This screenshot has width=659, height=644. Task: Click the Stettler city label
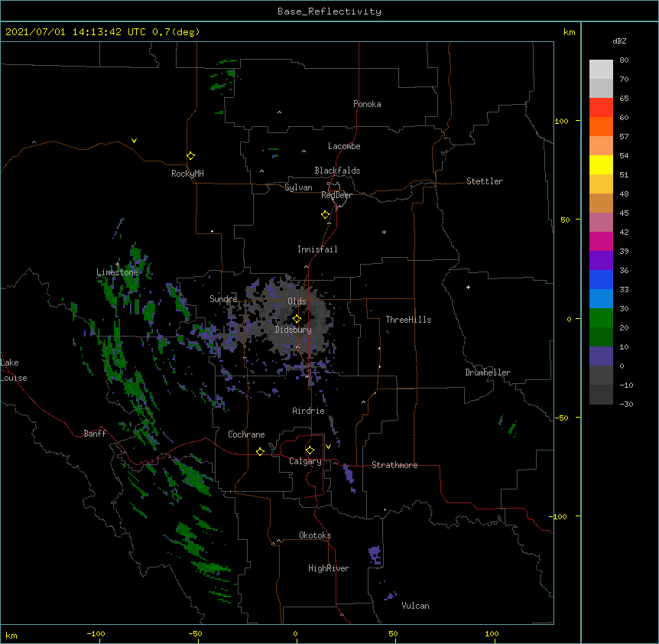[x=485, y=181]
